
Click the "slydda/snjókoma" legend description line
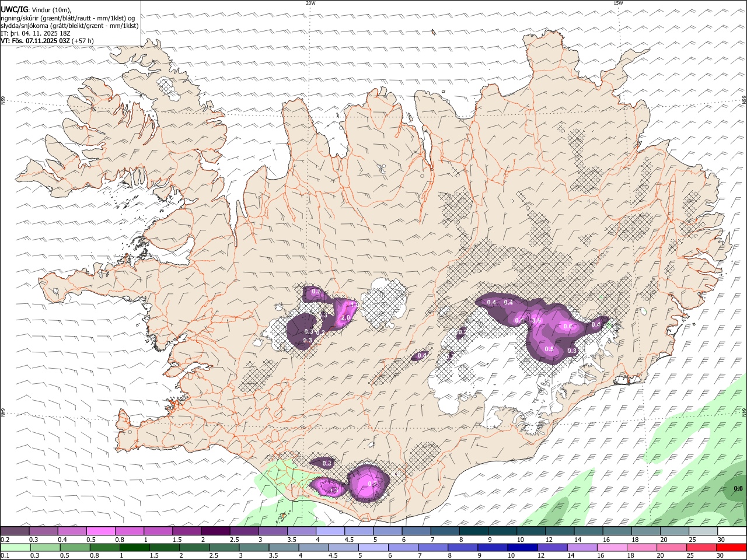pos(70,26)
